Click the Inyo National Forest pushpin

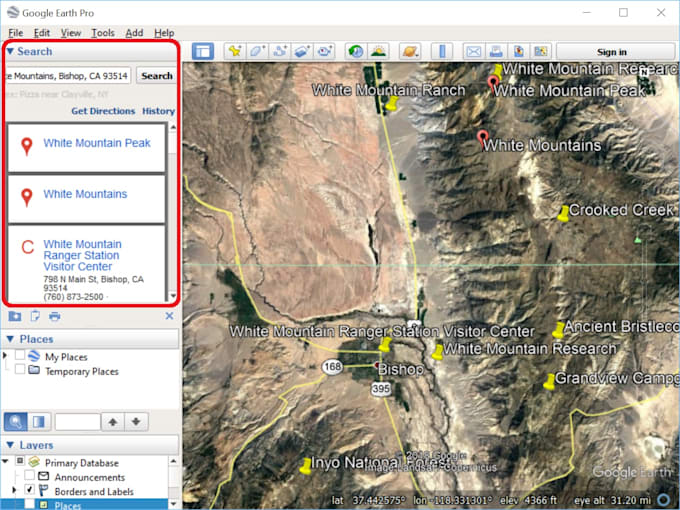[306, 466]
